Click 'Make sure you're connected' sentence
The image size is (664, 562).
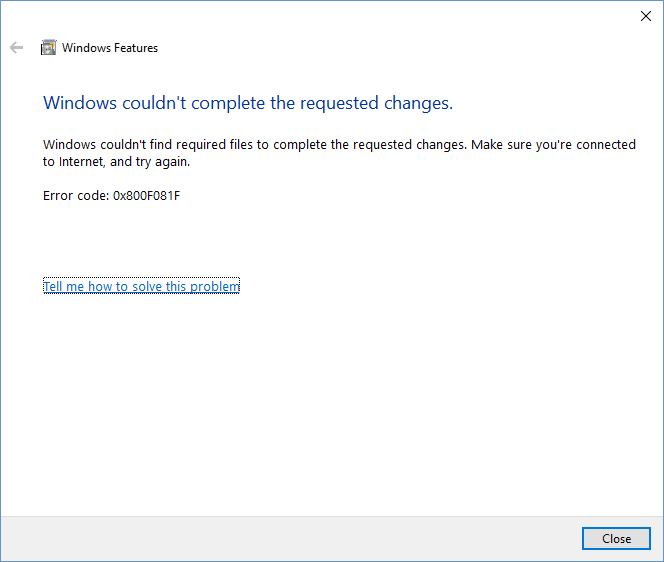[x=553, y=144]
